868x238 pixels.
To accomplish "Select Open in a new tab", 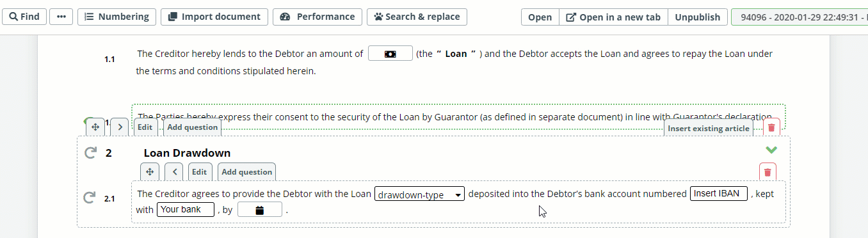I will pyautogui.click(x=613, y=17).
